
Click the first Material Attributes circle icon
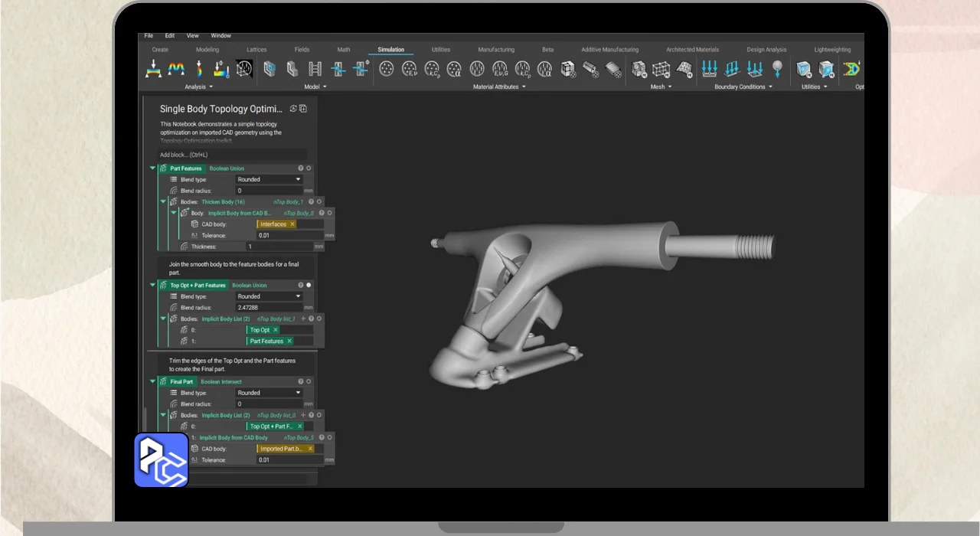[387, 70]
